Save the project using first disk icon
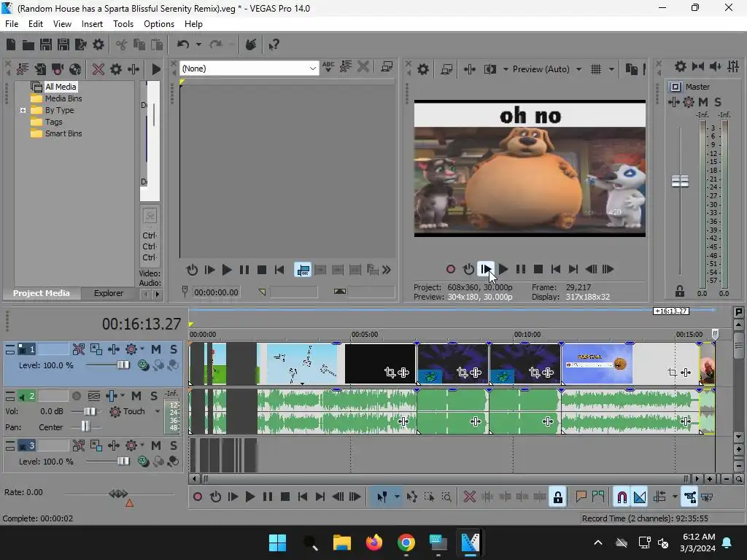 coord(46,44)
